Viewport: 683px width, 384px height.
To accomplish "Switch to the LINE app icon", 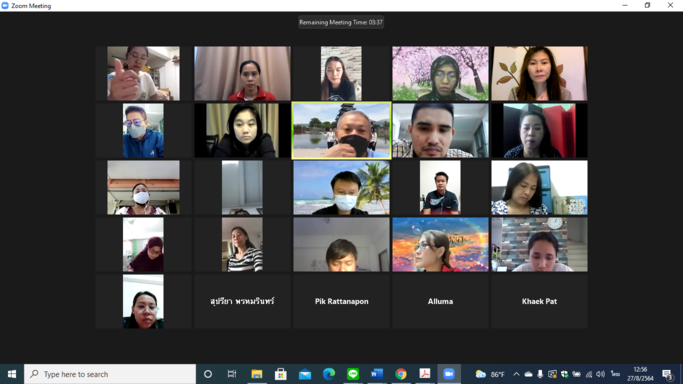I will pyautogui.click(x=353, y=374).
